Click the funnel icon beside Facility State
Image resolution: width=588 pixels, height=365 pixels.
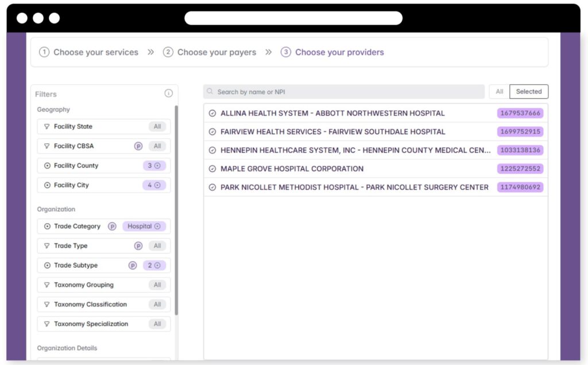coord(47,127)
